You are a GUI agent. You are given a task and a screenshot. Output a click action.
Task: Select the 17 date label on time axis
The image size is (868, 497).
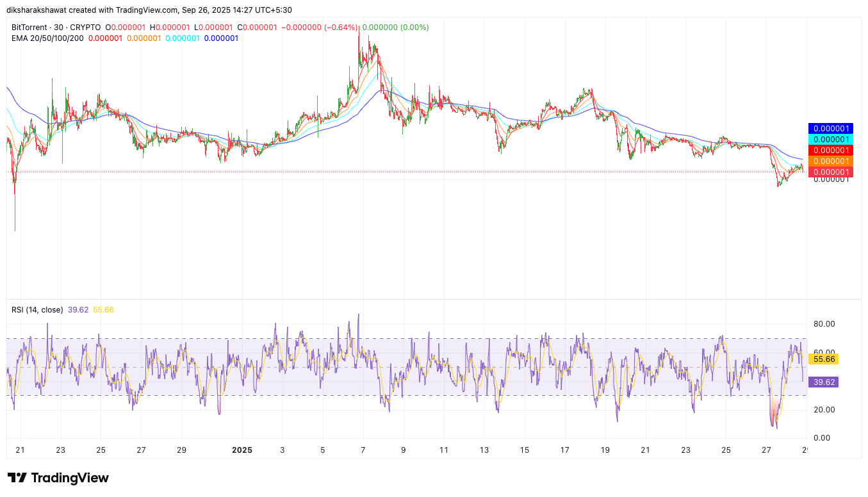point(564,450)
